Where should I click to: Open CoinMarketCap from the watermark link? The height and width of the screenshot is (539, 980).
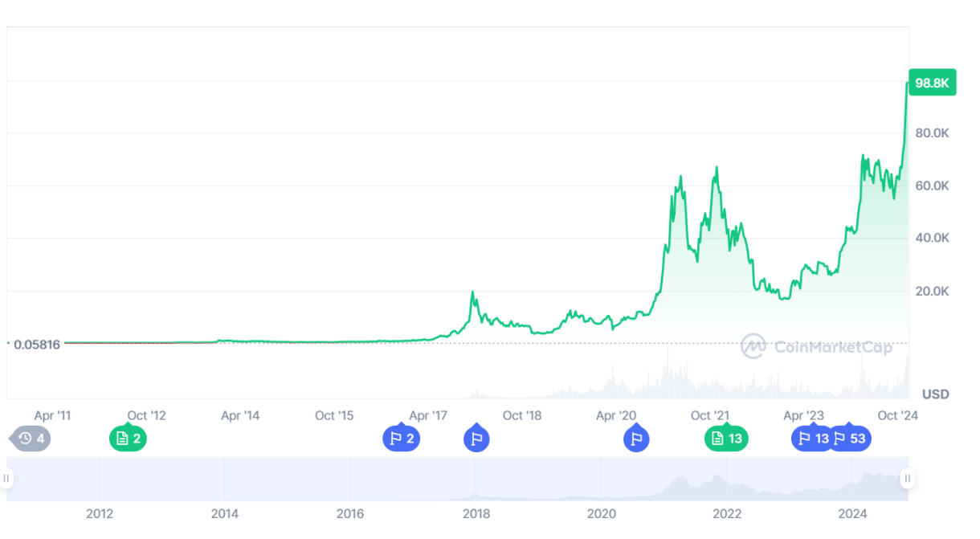[833, 348]
